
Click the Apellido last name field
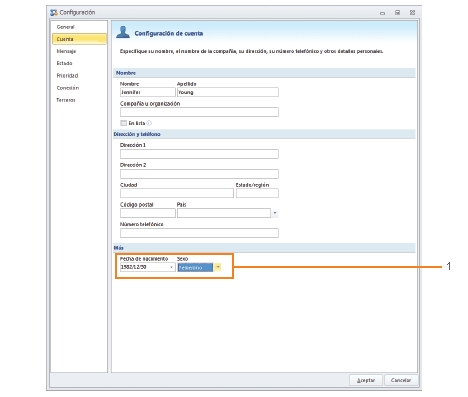[x=228, y=92]
